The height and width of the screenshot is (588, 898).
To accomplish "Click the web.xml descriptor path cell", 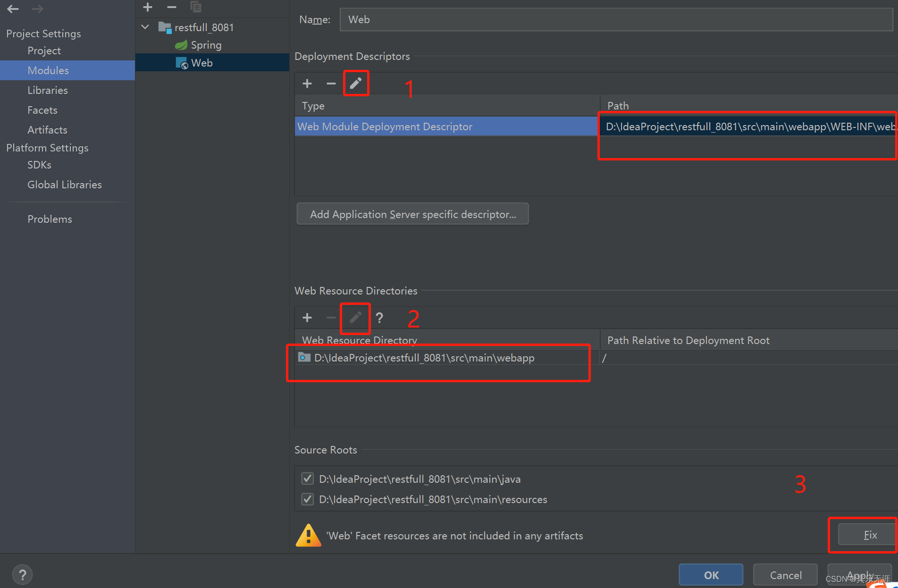I will (749, 126).
